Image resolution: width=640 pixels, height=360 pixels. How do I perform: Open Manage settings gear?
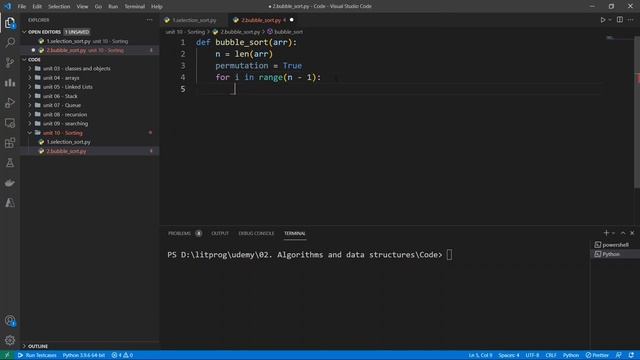pyautogui.click(x=10, y=340)
